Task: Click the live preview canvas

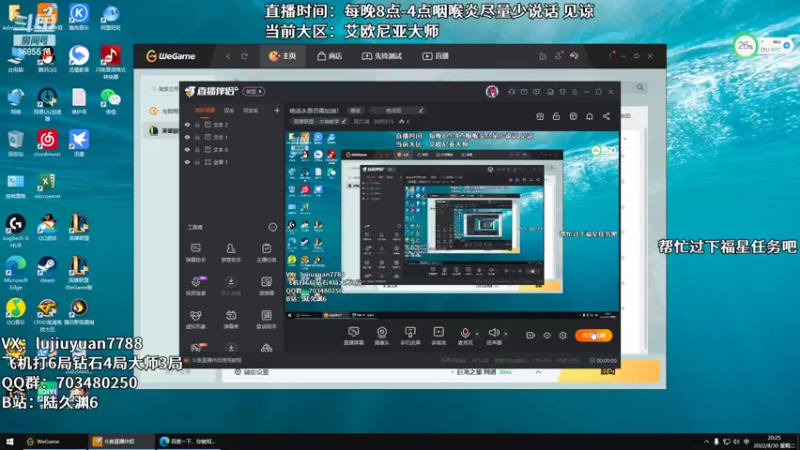Action: pyautogui.click(x=453, y=225)
